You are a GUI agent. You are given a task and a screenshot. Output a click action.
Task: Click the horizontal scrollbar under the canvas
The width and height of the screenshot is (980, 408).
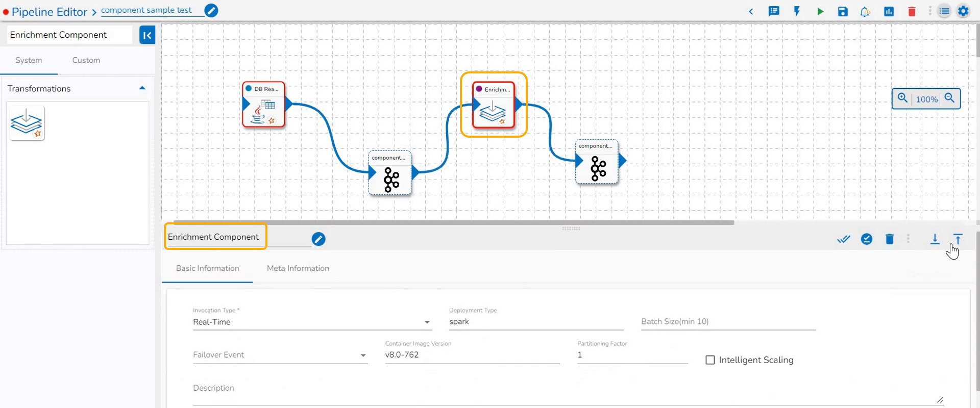[453, 222]
